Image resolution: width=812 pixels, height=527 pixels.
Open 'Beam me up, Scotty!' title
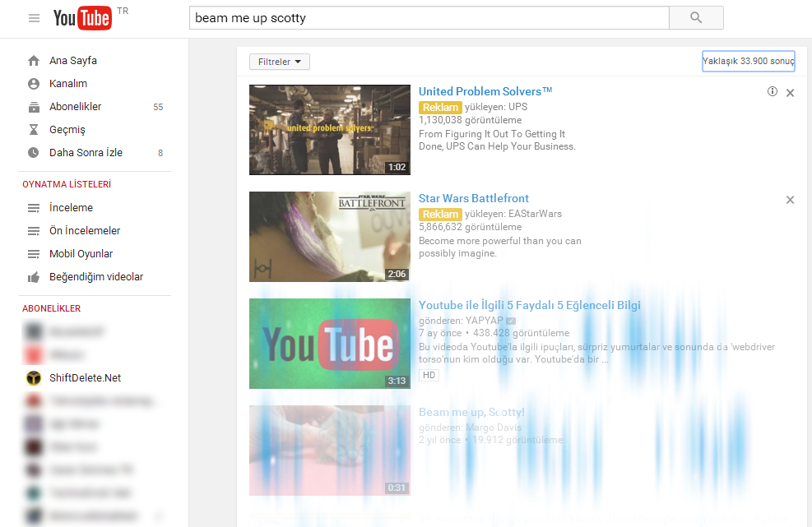click(x=471, y=413)
